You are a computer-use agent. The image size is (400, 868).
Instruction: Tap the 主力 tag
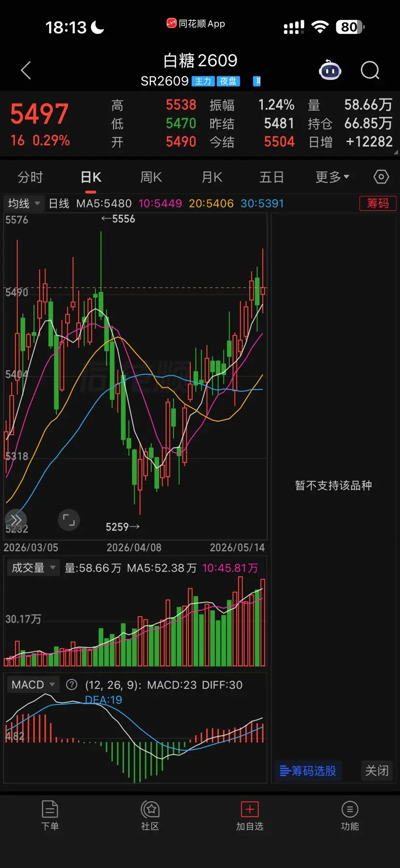coord(203,81)
